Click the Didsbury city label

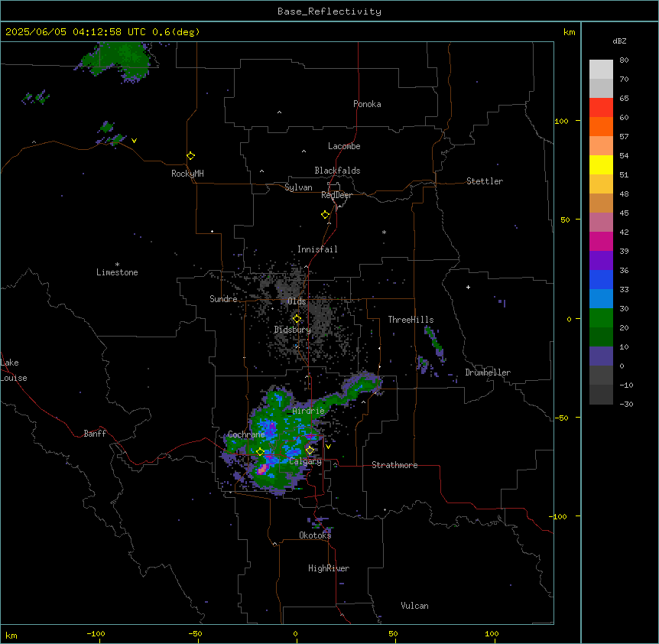[x=293, y=330]
